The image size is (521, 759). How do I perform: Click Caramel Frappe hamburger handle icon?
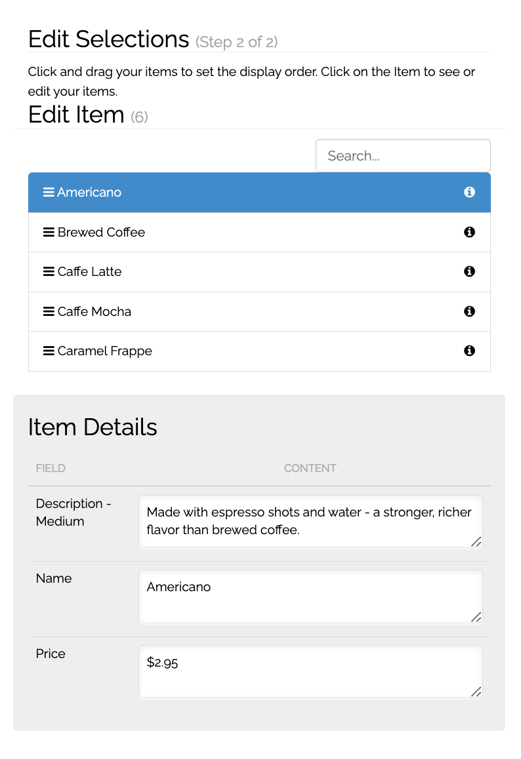click(x=48, y=350)
